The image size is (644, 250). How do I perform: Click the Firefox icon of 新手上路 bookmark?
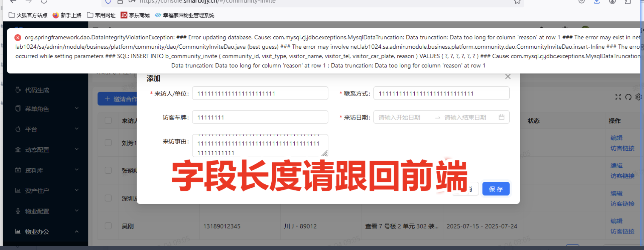click(x=55, y=15)
